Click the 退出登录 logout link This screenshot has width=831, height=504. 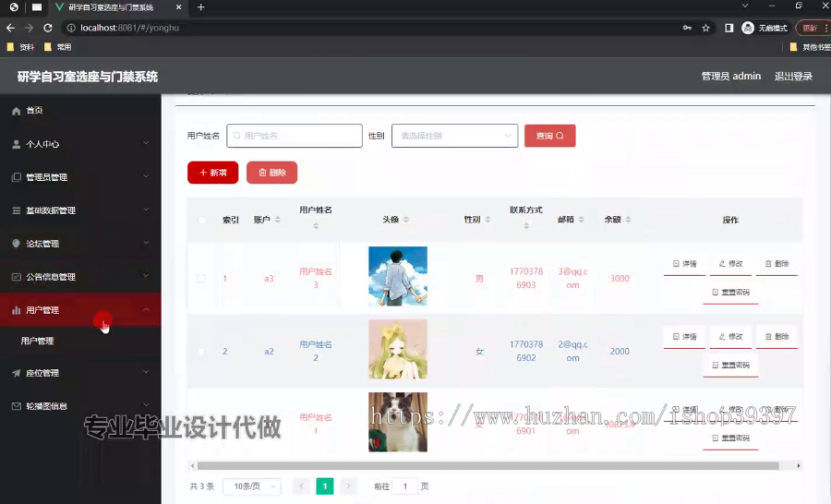click(x=793, y=77)
